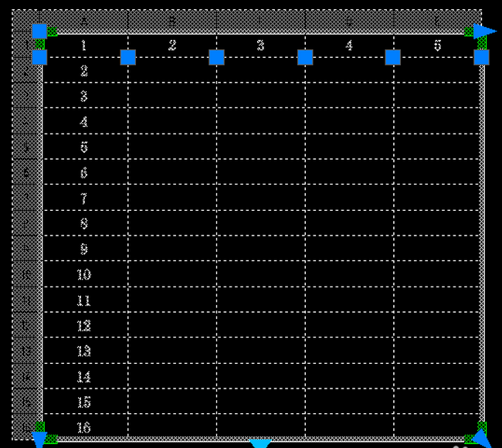Viewport: 502px width, 448px height.
Task: Select the column grip between columns D and E
Action: (393, 57)
